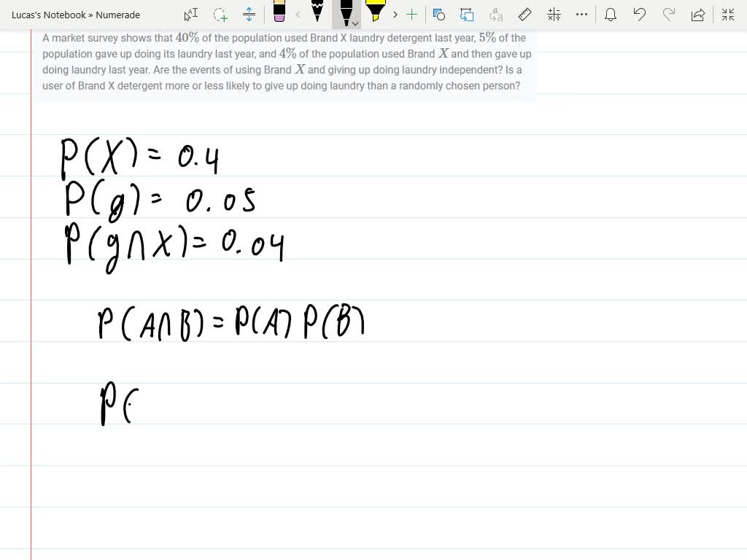Screen dimensions: 747x560
Task: Open the Shapes tool
Action: pyautogui.click(x=438, y=15)
